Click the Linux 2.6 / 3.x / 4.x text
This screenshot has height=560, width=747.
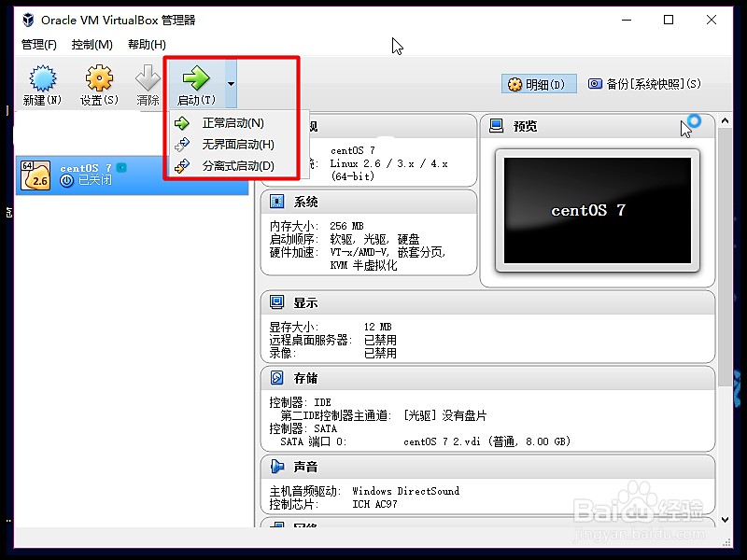click(x=388, y=163)
